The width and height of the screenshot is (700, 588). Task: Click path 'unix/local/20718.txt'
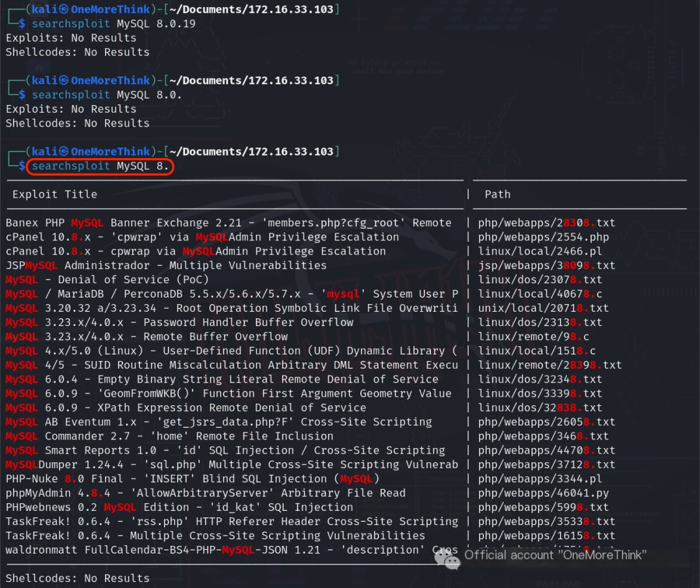[543, 309]
